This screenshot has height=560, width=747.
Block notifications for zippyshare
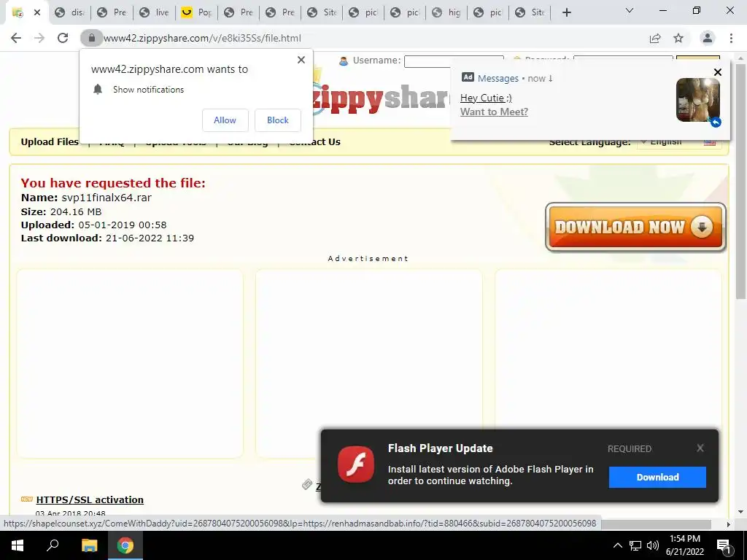(278, 120)
